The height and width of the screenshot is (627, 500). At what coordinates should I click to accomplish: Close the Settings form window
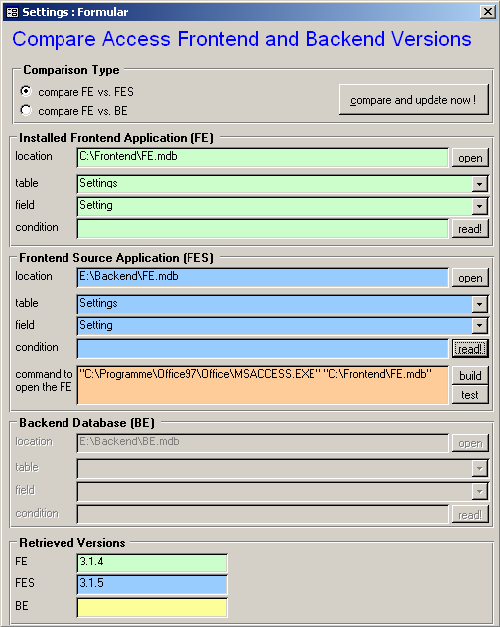[x=488, y=12]
